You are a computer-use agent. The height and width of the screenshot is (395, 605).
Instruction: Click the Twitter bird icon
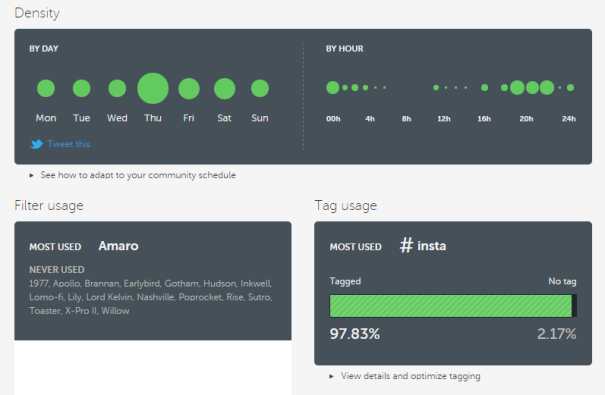point(36,144)
